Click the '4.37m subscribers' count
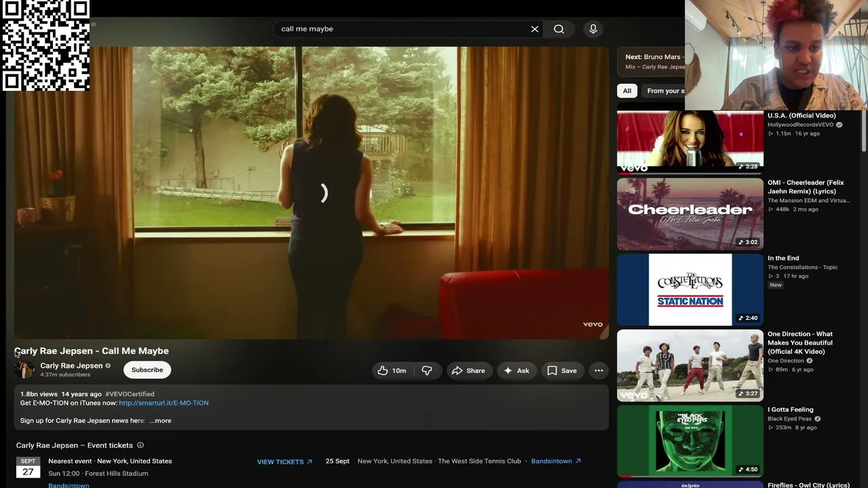Image resolution: width=868 pixels, height=488 pixels. pos(65,375)
